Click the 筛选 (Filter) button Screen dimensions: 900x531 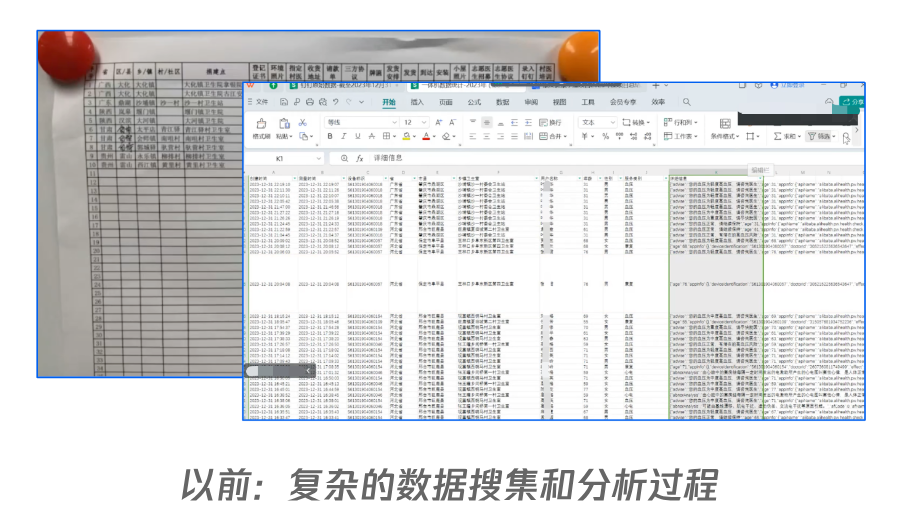[821, 137]
